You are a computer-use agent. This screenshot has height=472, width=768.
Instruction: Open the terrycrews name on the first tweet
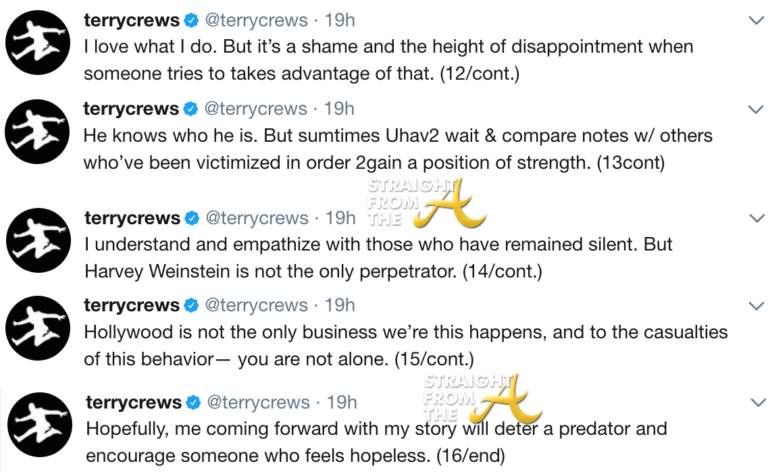click(130, 20)
